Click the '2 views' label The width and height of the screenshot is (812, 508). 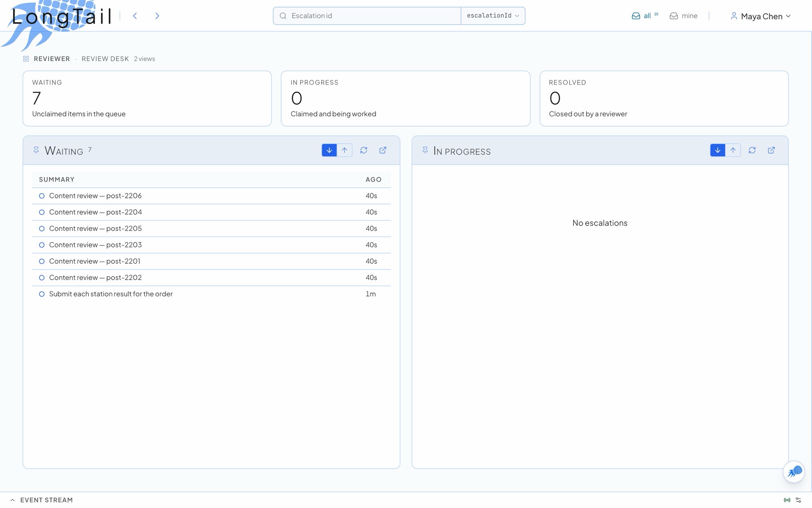pyautogui.click(x=145, y=59)
